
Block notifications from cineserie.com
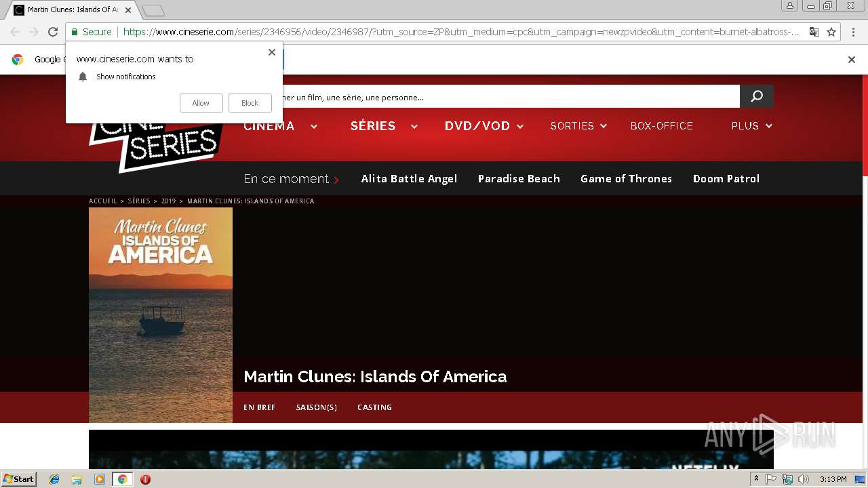pos(250,103)
